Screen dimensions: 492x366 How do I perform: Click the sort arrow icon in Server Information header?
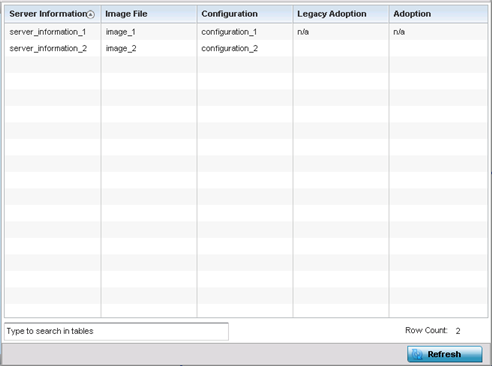91,15
